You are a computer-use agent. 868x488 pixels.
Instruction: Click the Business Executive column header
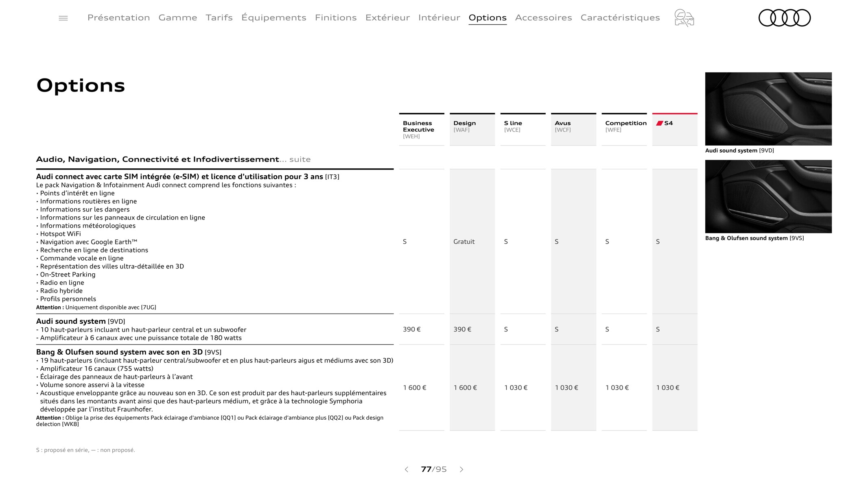[x=422, y=129]
